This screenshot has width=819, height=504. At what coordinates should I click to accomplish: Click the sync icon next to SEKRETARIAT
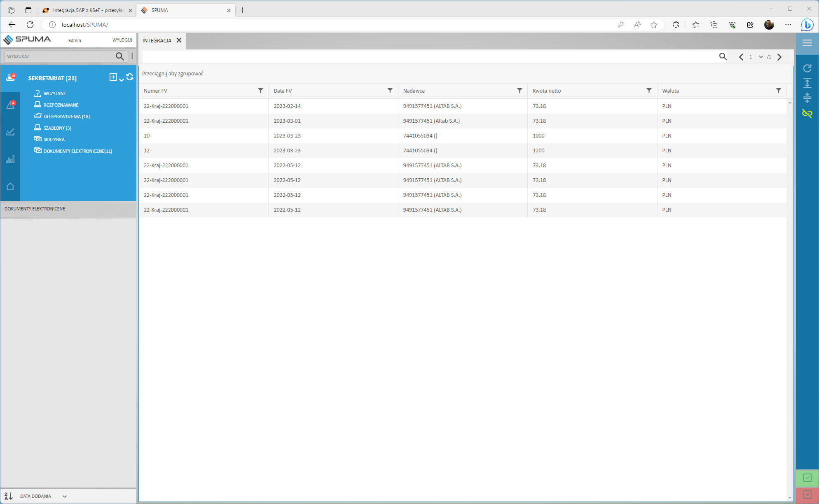pos(130,77)
